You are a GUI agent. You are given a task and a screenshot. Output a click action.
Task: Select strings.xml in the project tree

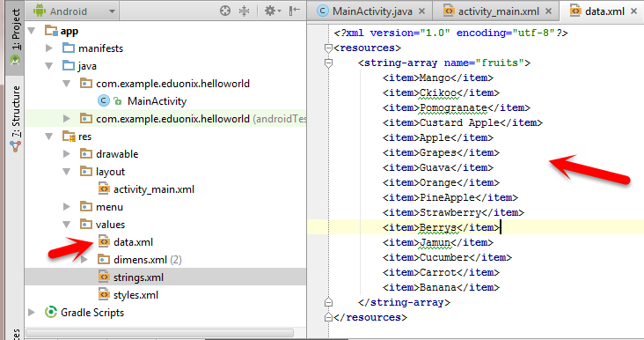coord(138,277)
